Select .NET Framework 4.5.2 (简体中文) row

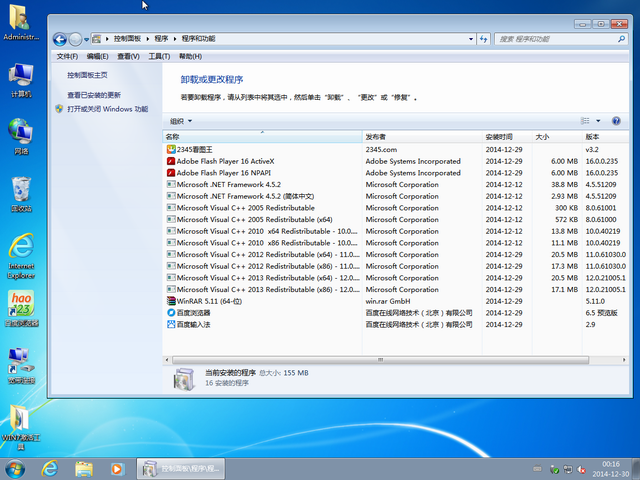pos(396,196)
